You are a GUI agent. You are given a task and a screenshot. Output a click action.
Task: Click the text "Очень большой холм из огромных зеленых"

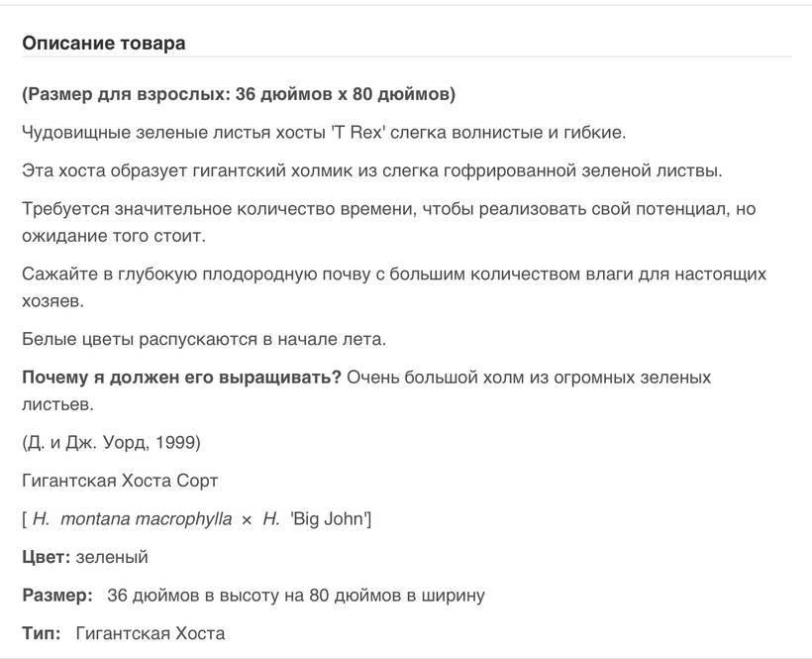click(x=529, y=378)
